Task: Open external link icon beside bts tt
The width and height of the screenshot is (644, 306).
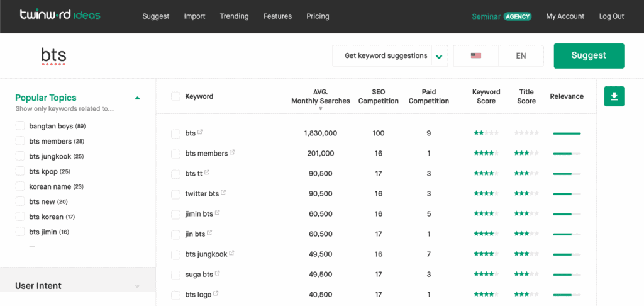Action: click(x=206, y=173)
